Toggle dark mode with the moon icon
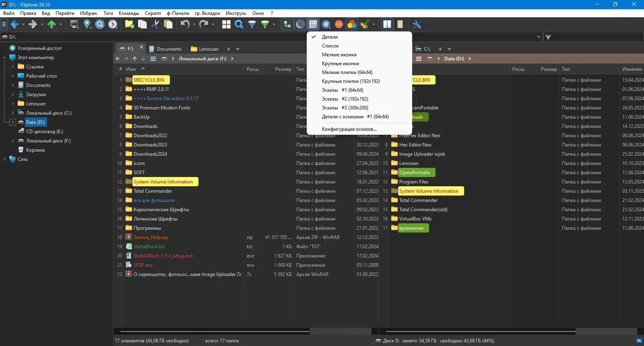 click(x=300, y=25)
